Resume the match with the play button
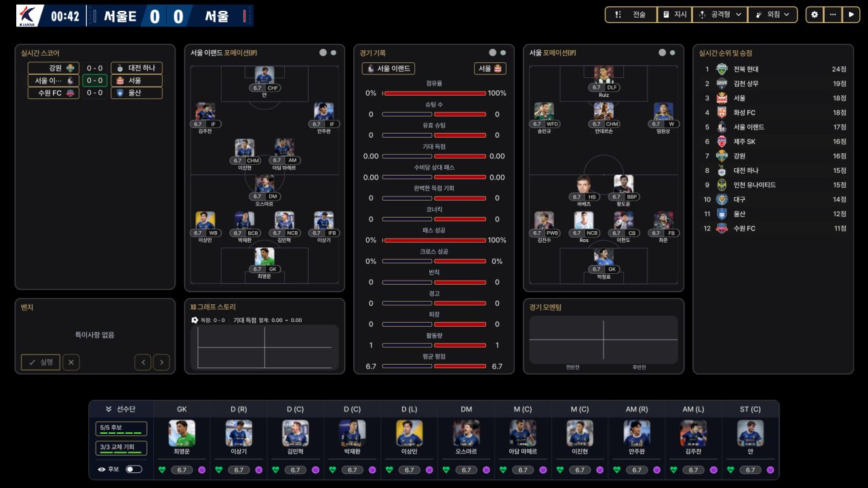 (851, 14)
